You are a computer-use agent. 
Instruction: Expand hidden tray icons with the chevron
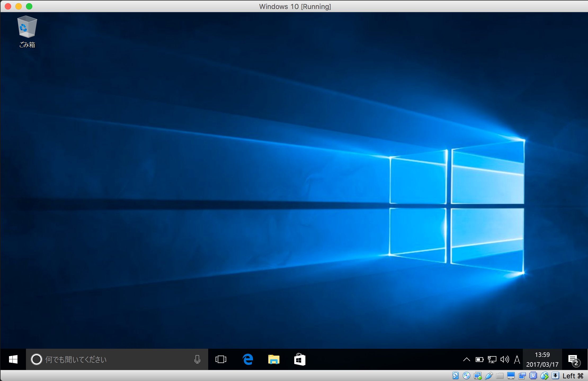pos(467,359)
